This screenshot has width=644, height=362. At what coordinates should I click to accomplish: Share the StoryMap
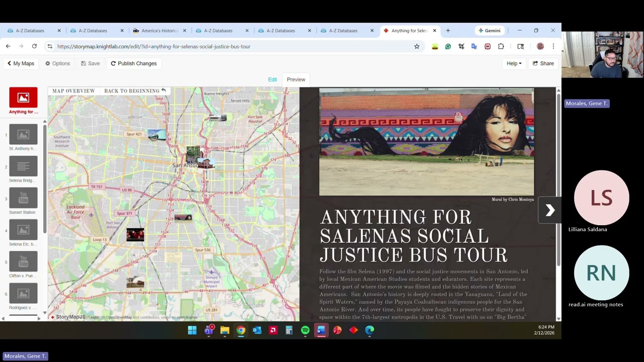pyautogui.click(x=543, y=63)
